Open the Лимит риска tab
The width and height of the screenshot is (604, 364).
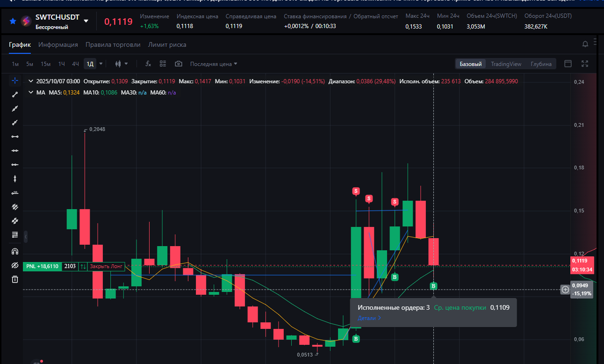[167, 44]
